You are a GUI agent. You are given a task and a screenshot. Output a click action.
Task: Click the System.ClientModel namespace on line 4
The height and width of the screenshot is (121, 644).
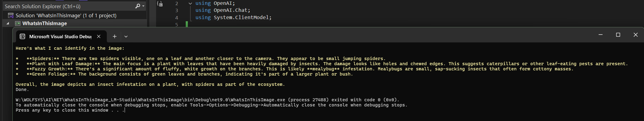coord(241,17)
